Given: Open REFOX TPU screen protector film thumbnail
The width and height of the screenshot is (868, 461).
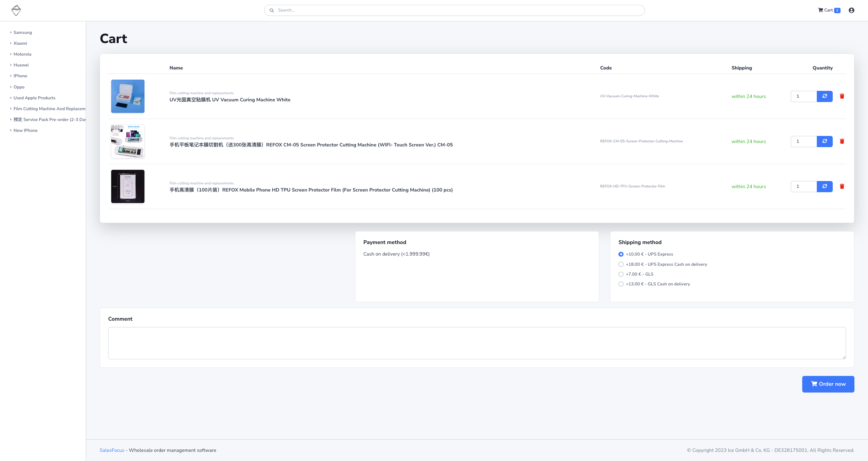Looking at the screenshot, I should coord(128,186).
